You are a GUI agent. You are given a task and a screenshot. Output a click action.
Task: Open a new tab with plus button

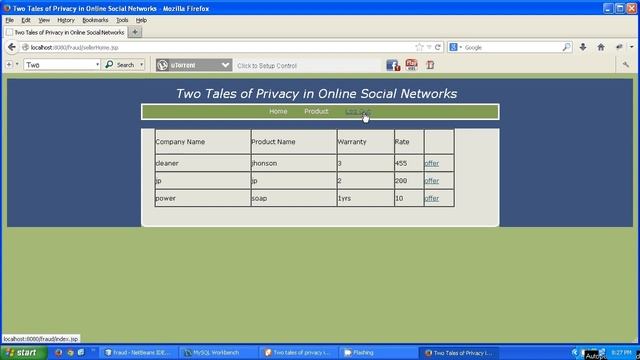coord(135,32)
